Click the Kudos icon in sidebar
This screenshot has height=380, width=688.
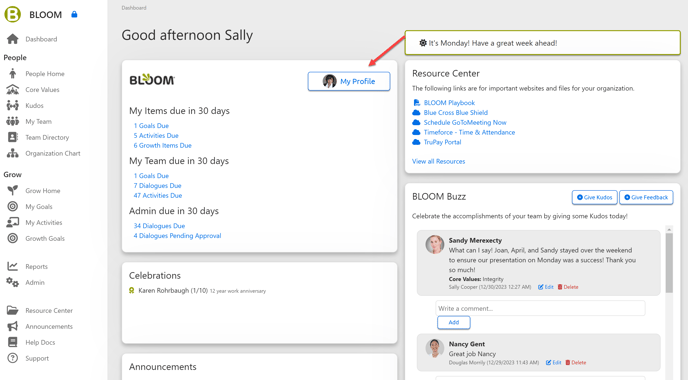click(x=13, y=105)
